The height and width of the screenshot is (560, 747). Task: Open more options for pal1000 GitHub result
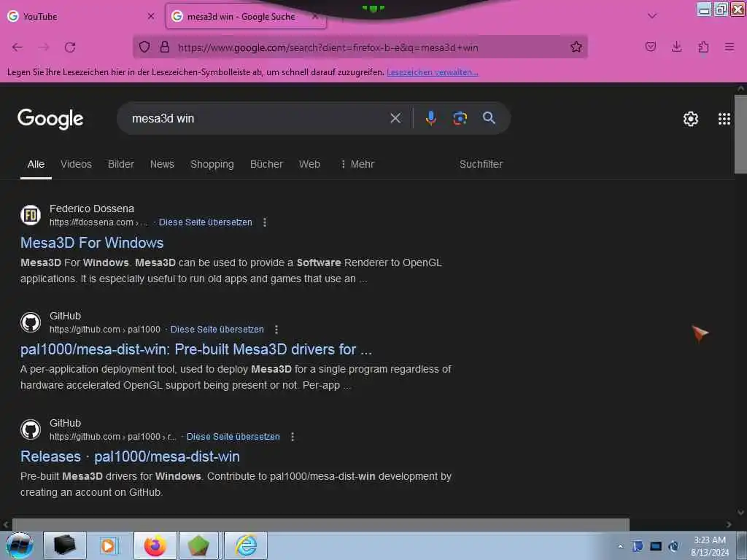[276, 330]
